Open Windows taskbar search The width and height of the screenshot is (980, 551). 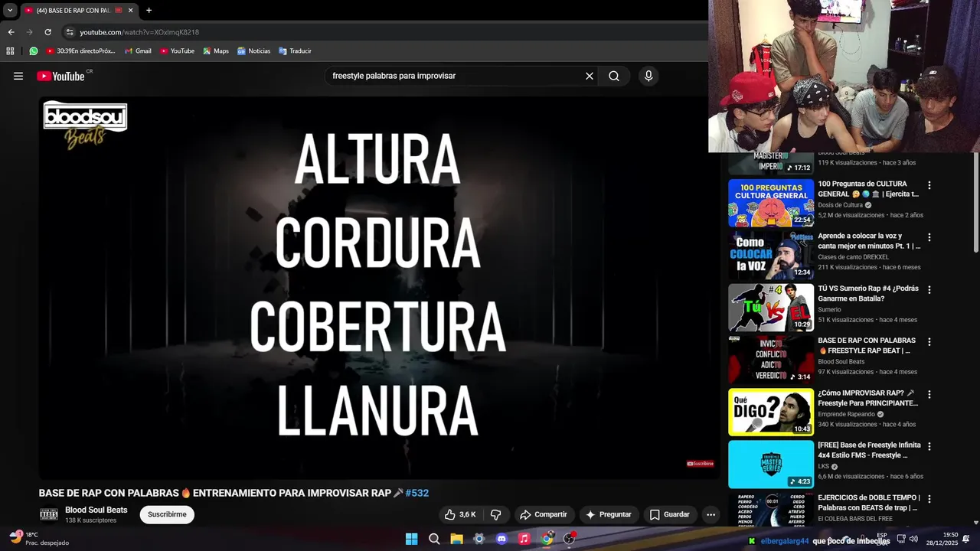[x=434, y=539]
